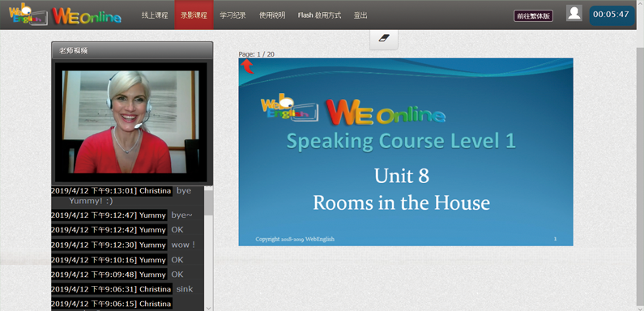644x311 pixels.
Task: Click the Unit 8 presentation slide
Action: pyautogui.click(x=405, y=151)
